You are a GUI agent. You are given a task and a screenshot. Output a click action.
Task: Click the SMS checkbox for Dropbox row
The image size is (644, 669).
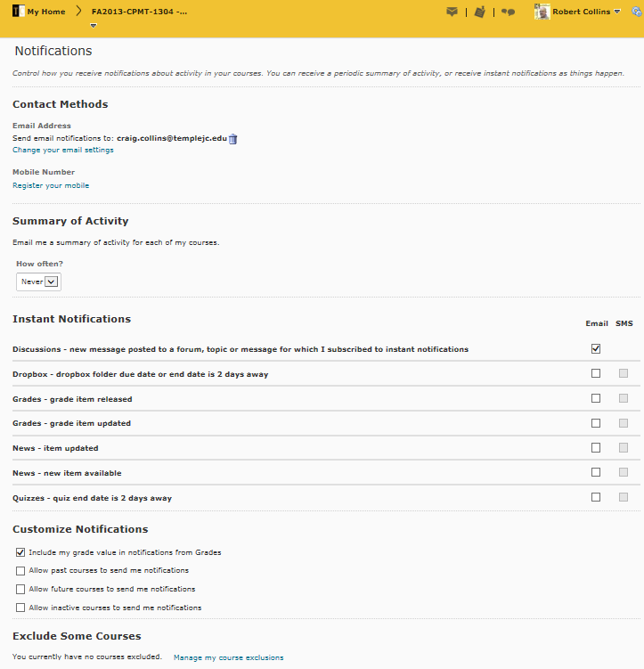(624, 373)
